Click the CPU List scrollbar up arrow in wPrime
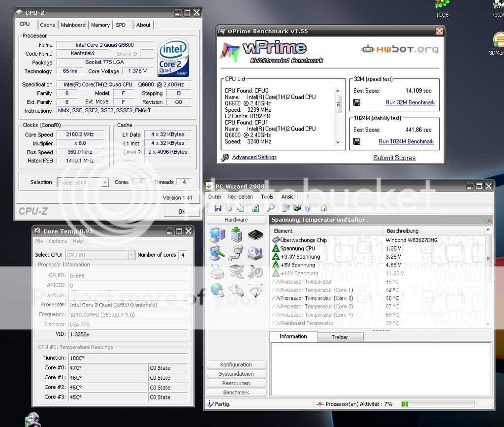504x427 pixels. coord(338,91)
